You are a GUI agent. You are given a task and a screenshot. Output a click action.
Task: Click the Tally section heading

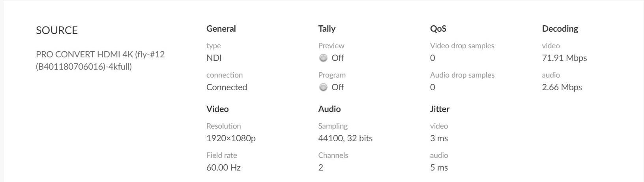click(x=327, y=29)
